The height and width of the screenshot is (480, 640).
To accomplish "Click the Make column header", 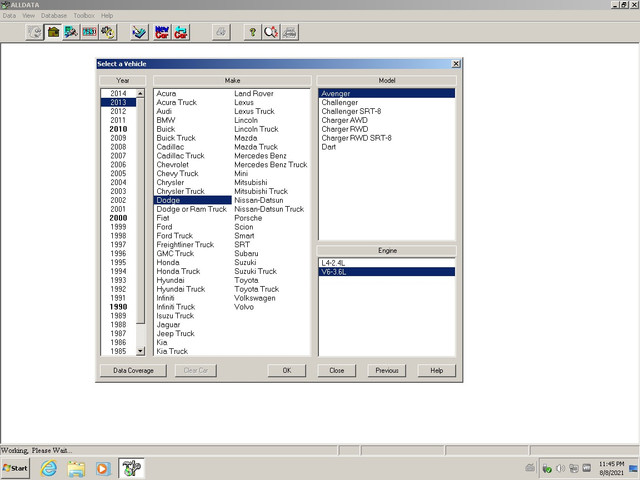I will (232, 80).
